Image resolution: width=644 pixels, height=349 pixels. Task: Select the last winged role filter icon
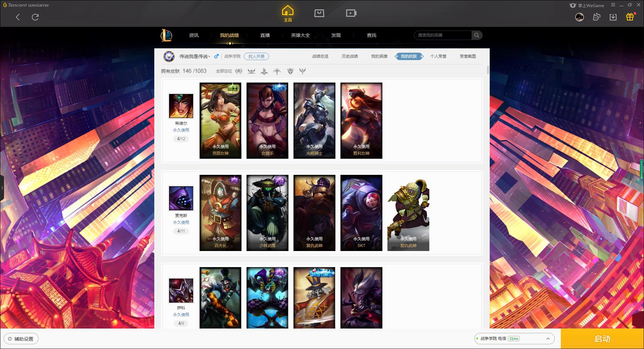[303, 71]
